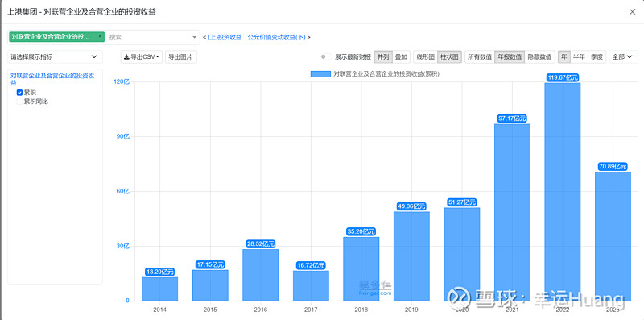The image size is (644, 320).
Task: Click the download icon on 导出CSV
Action: 126,57
